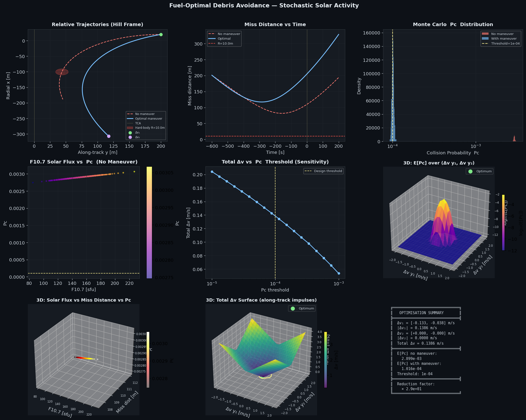Viewport: 526px width, 420px height.
Task: Click the 'Relative Trajectories (Hill Frame)' title
Action: (x=97, y=24)
